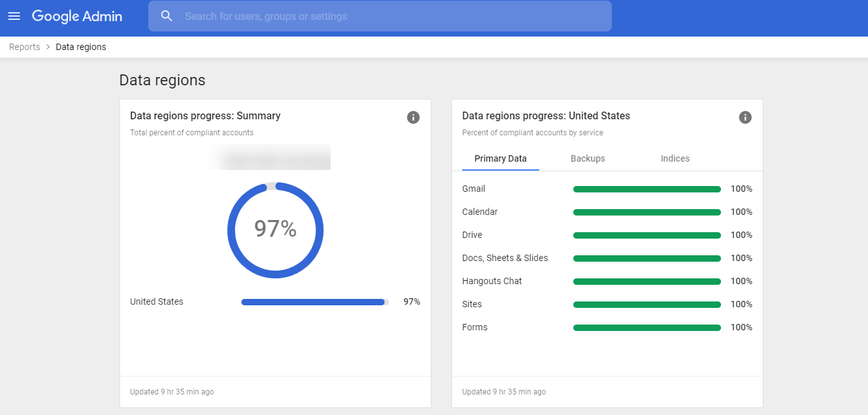The height and width of the screenshot is (415, 868).
Task: Click the Drive service label
Action: tap(472, 235)
